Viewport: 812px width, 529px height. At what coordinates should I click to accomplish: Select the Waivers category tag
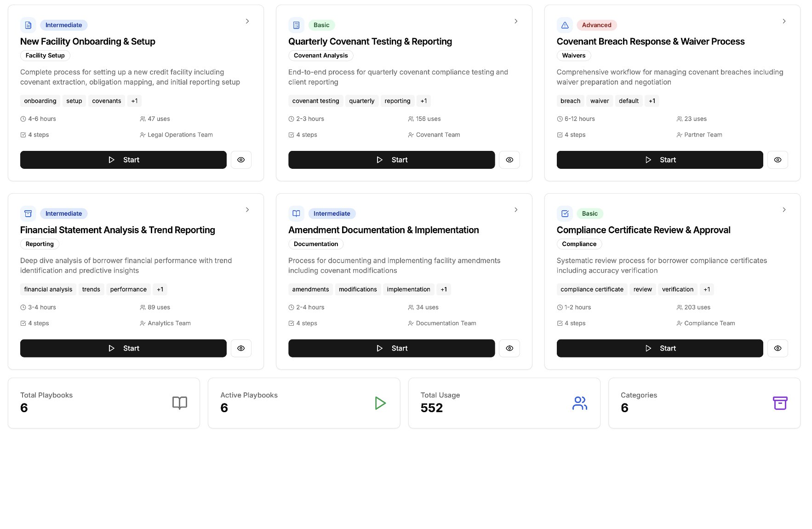(573, 56)
